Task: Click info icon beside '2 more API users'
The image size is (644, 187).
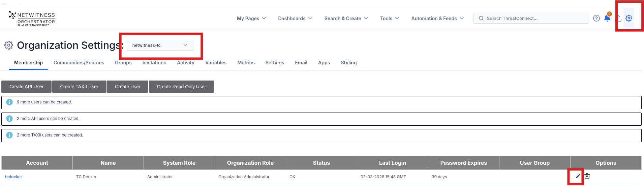Action: coord(9,119)
